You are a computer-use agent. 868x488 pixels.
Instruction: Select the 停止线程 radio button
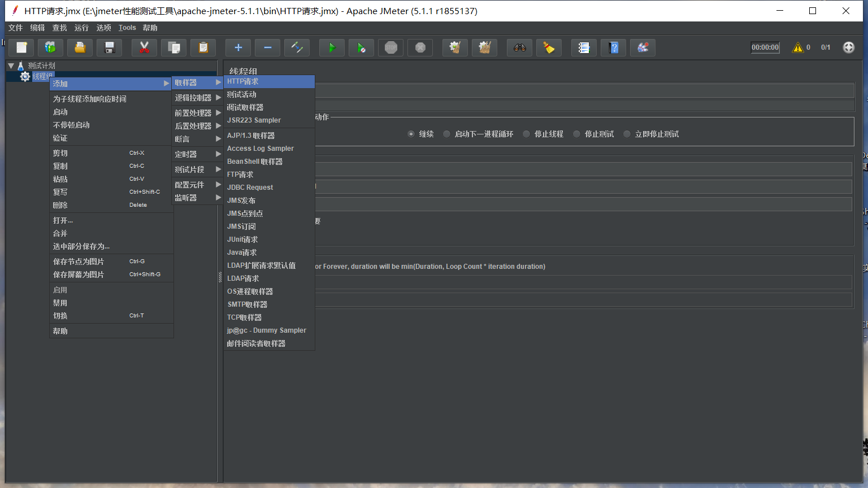(526, 134)
